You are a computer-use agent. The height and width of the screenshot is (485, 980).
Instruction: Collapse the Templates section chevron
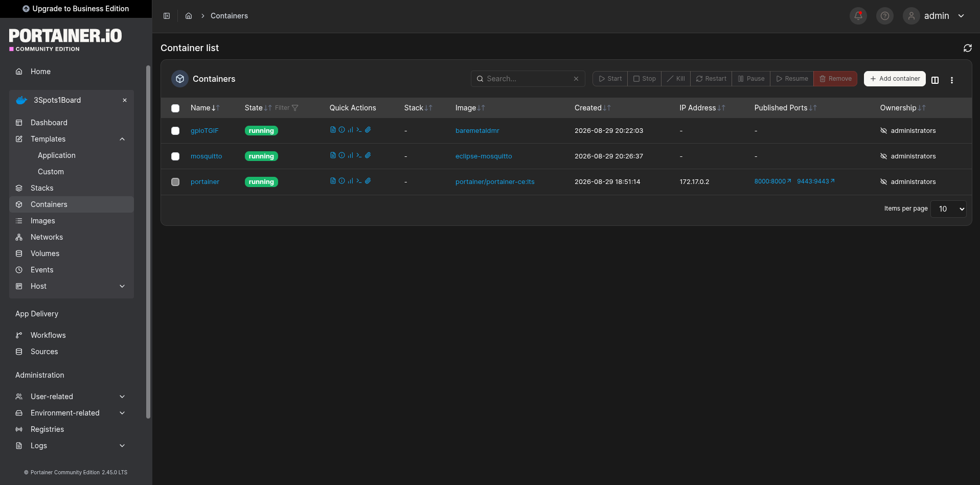[122, 139]
